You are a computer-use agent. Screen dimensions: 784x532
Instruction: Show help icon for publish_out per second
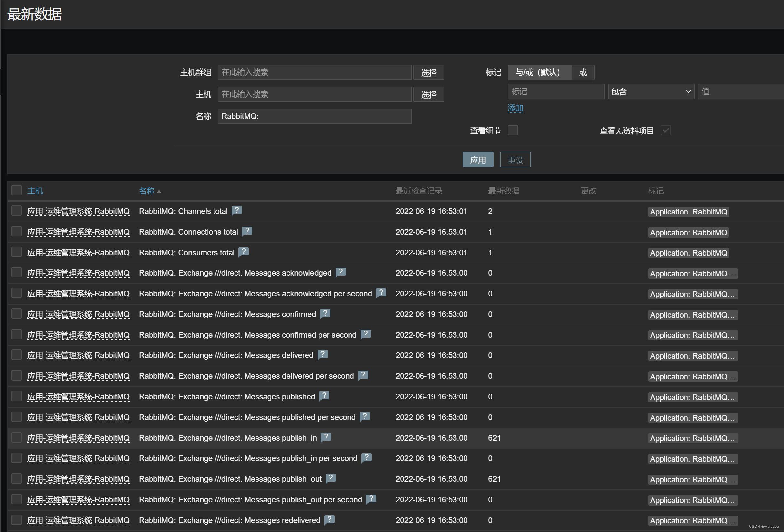tap(371, 499)
